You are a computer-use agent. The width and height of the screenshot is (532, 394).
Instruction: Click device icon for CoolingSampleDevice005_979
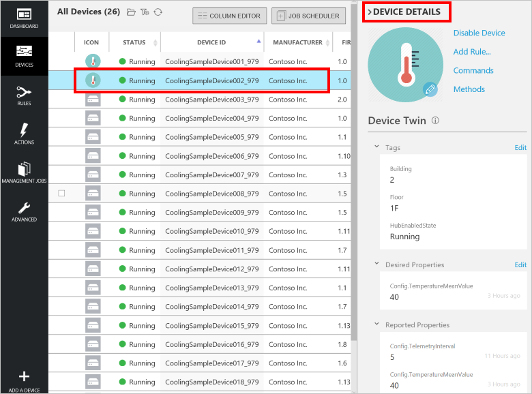click(93, 137)
